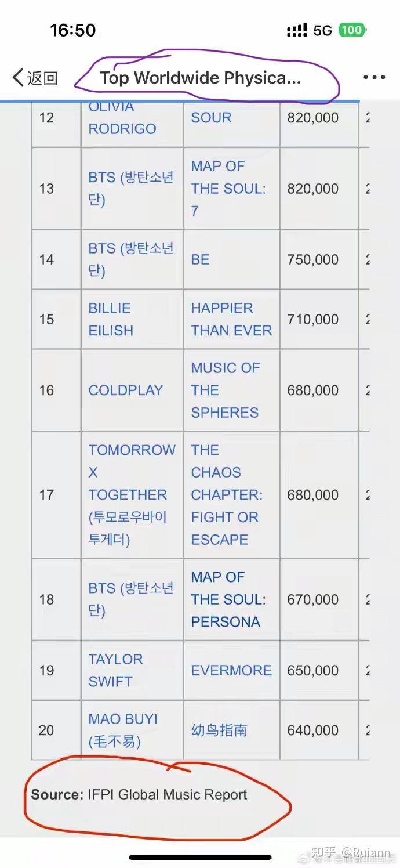The width and height of the screenshot is (400, 868).
Task: Open the SOUR album link
Action: point(211,117)
